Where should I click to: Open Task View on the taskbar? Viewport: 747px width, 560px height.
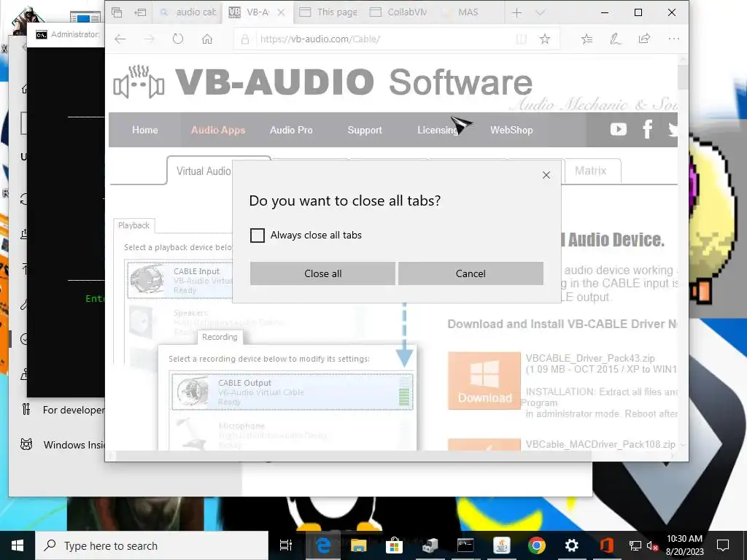point(286,545)
